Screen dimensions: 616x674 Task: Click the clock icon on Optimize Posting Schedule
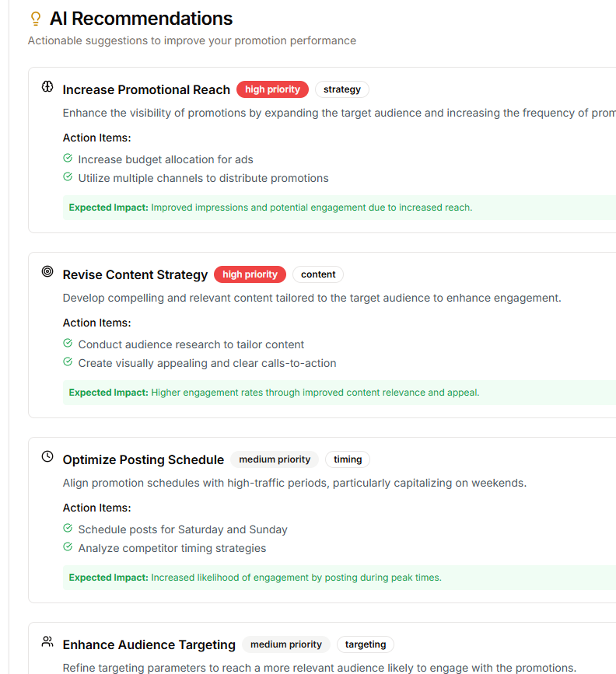coord(47,458)
